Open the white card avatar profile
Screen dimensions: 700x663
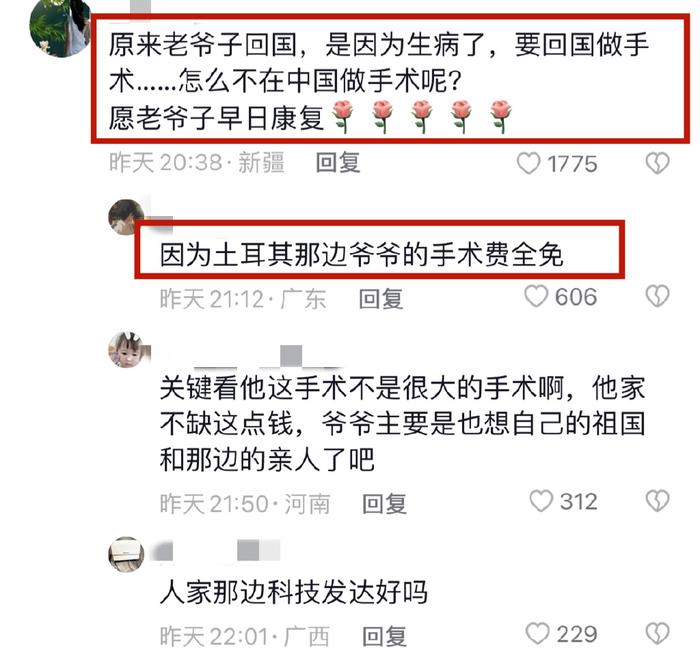coord(126,554)
